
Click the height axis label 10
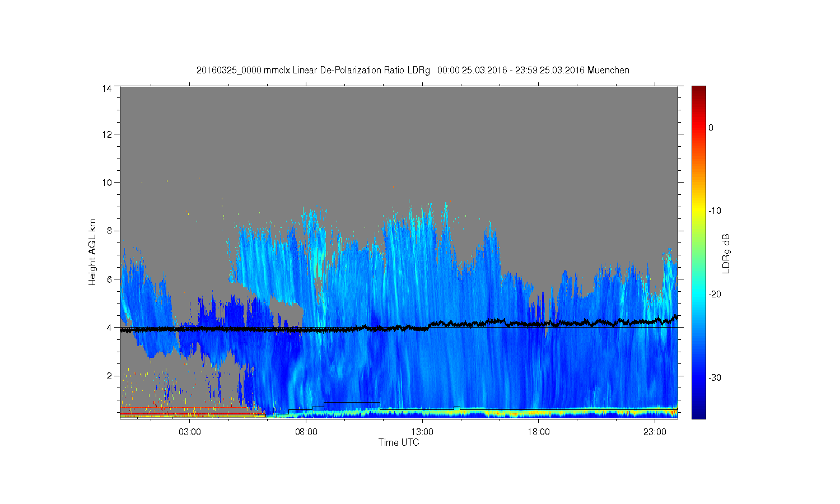click(107, 183)
